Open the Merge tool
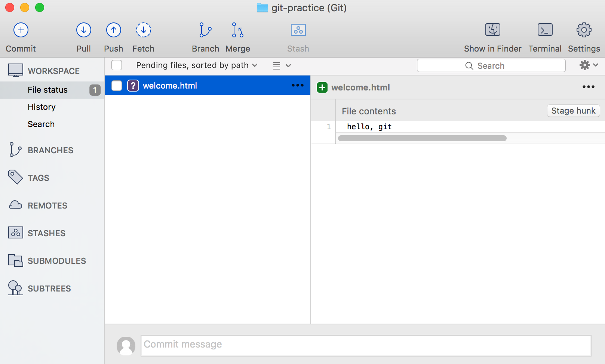Screen dimensions: 605x364 238,30
